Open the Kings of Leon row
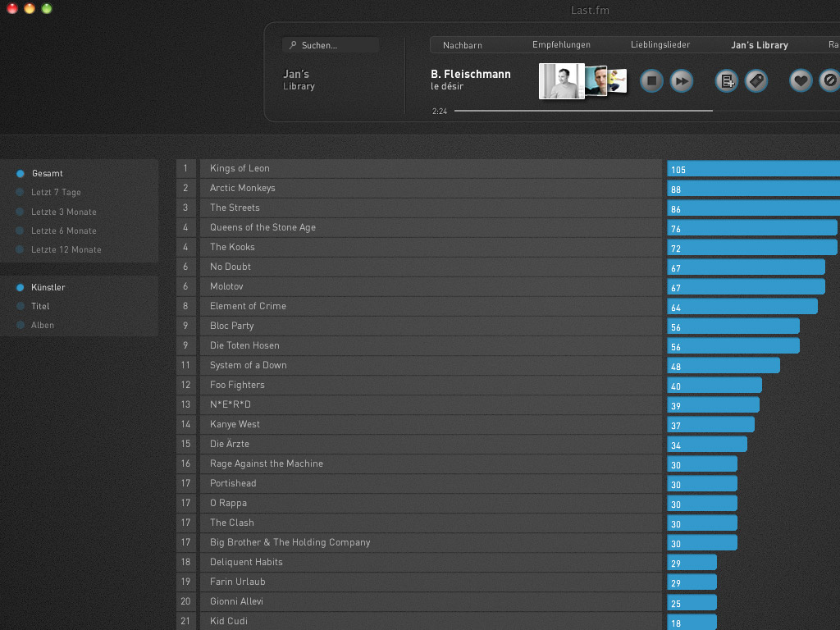The image size is (840, 630). click(431, 168)
